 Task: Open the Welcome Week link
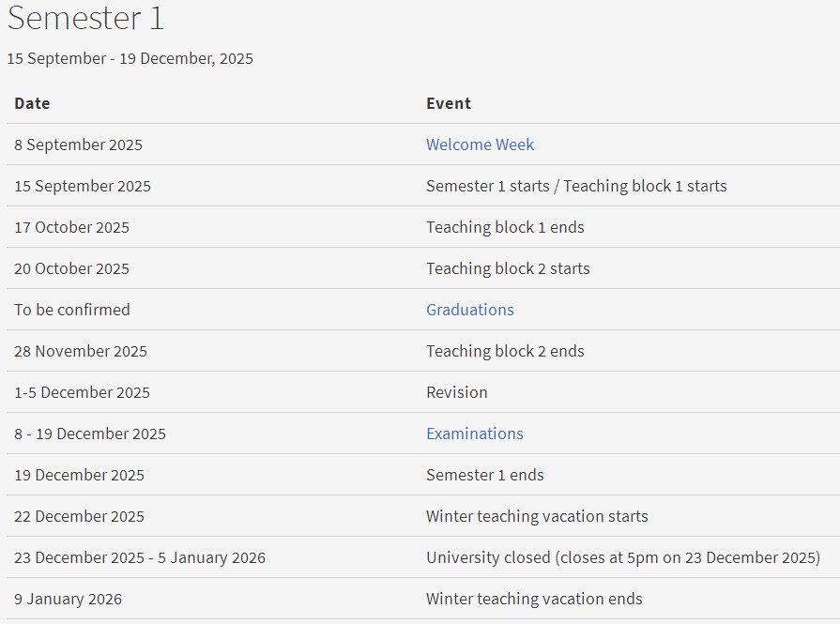point(480,145)
